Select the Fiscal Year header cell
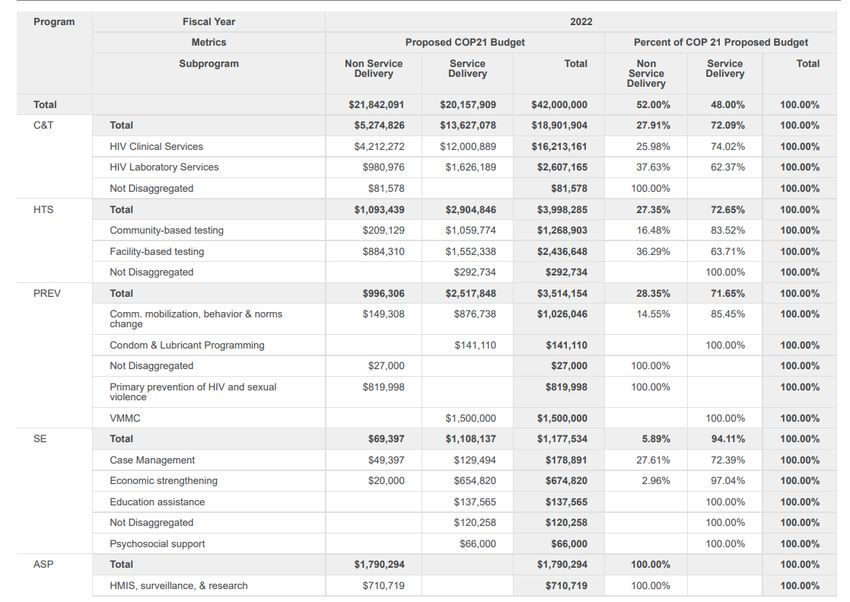Viewport: 850px width, 602px height. coord(209,22)
